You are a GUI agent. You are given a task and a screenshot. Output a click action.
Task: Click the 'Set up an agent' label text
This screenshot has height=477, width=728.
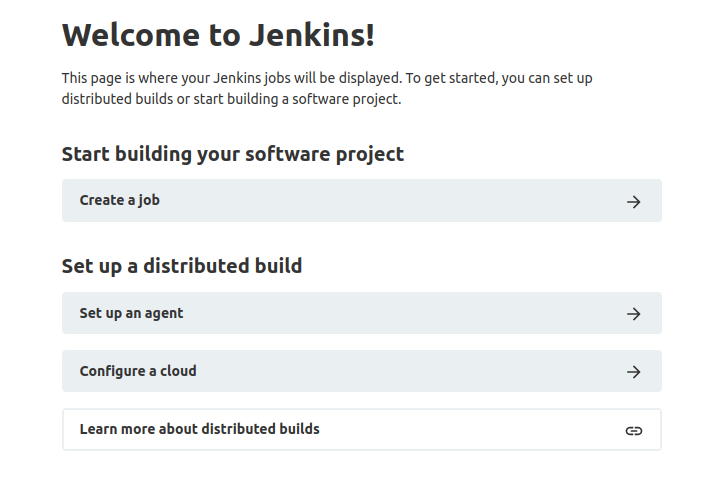pyautogui.click(x=131, y=314)
